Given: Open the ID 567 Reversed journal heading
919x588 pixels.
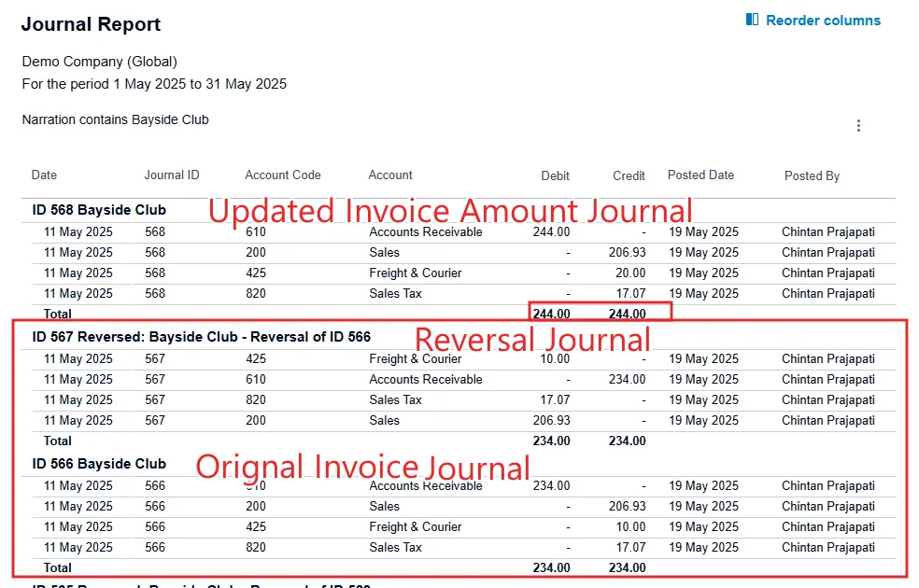Looking at the screenshot, I should click(201, 337).
